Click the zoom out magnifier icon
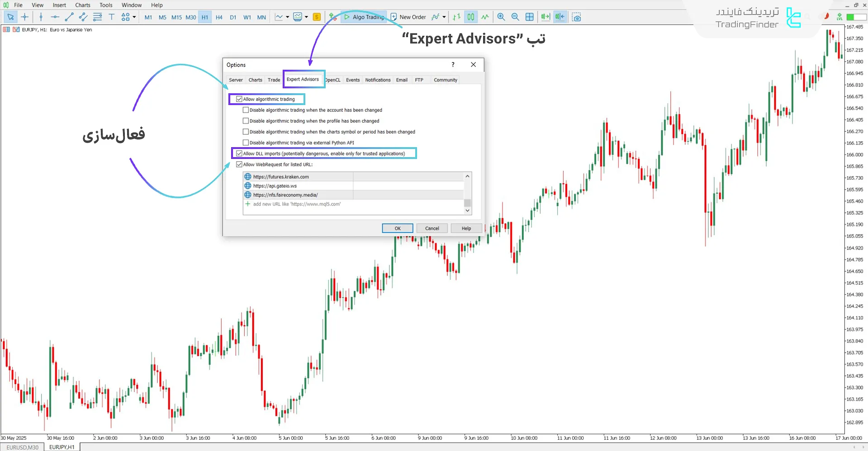 click(515, 17)
